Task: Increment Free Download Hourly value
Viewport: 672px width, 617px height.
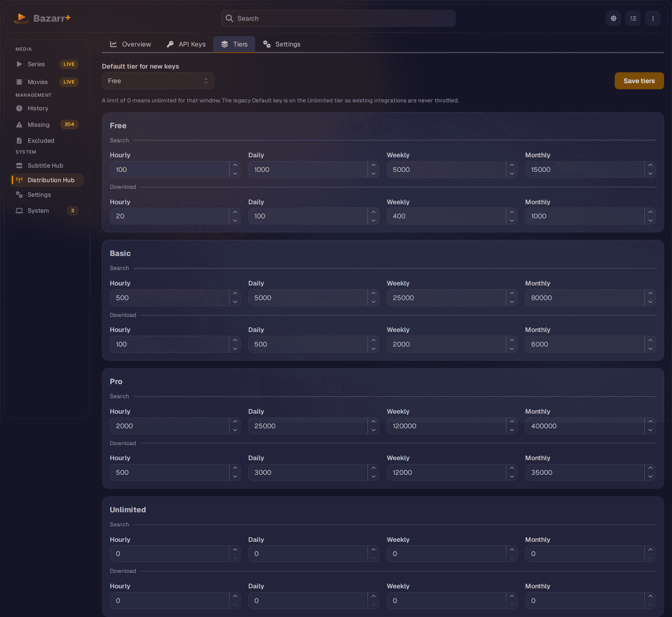Action: (235, 212)
